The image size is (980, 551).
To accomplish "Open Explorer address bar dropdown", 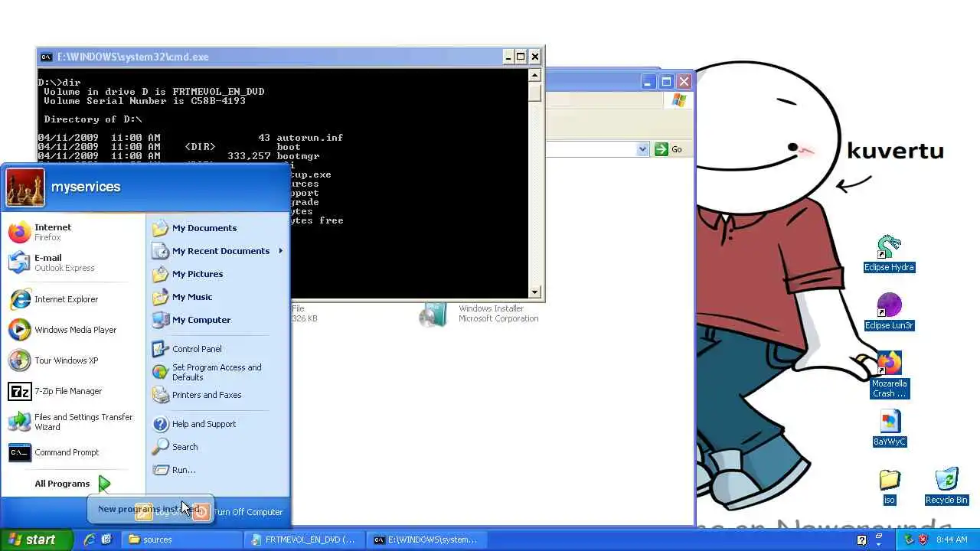I will pos(642,149).
